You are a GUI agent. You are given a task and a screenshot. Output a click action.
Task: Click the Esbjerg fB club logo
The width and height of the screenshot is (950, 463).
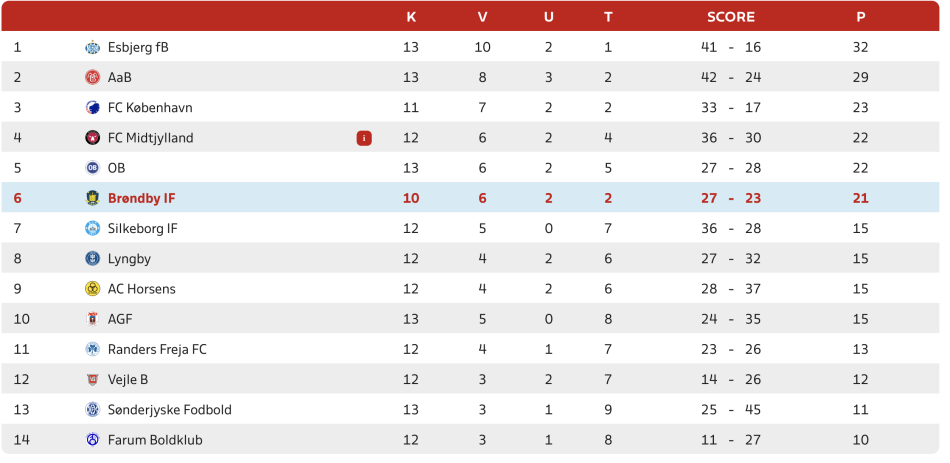pos(93,47)
